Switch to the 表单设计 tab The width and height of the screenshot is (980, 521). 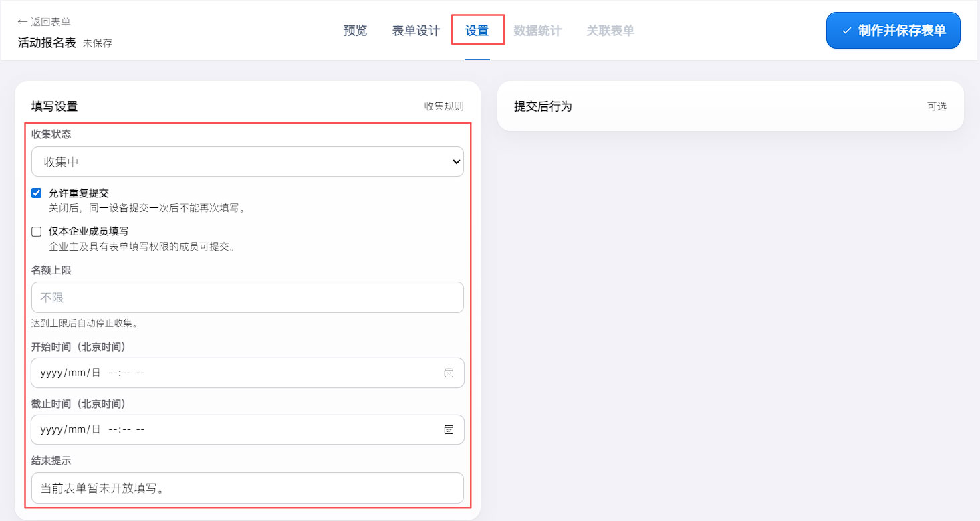tap(416, 31)
